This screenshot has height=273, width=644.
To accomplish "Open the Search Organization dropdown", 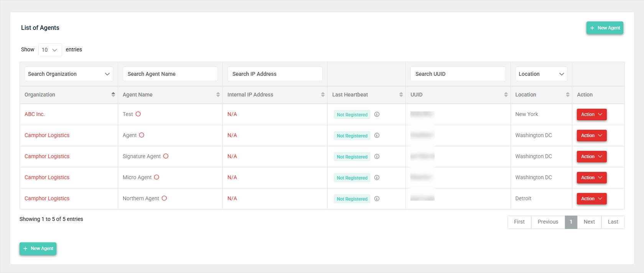I will (x=69, y=74).
